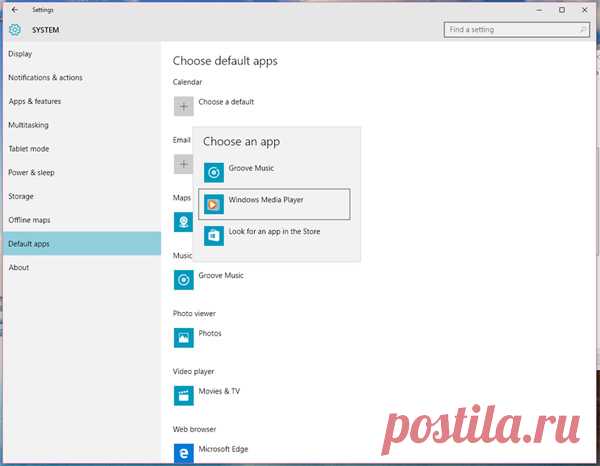Click the search magnifier icon in Find a setting
The width and height of the screenshot is (600, 466).
tap(582, 29)
